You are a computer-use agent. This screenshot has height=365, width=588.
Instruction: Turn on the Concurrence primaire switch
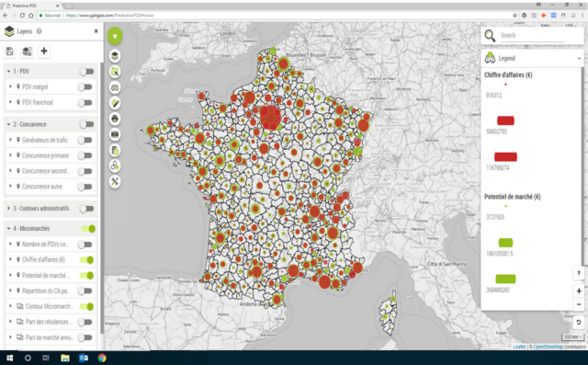click(85, 155)
